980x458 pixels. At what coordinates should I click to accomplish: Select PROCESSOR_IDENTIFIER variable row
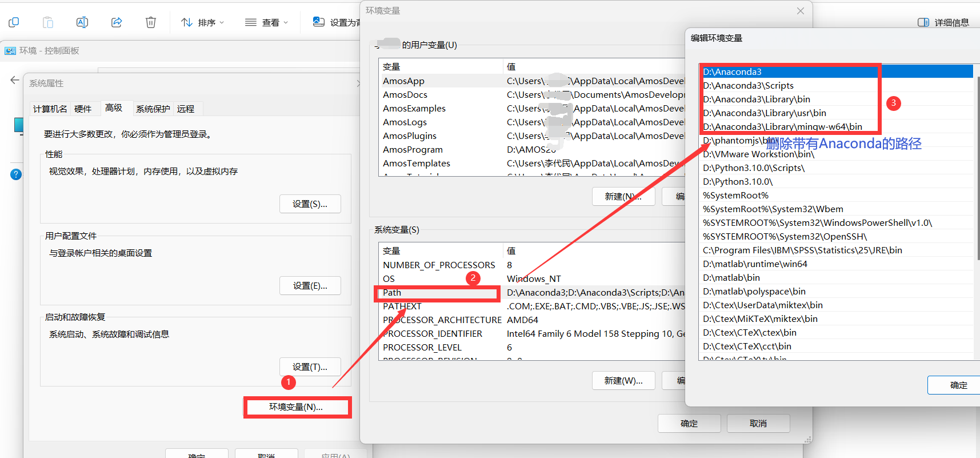tap(532, 334)
